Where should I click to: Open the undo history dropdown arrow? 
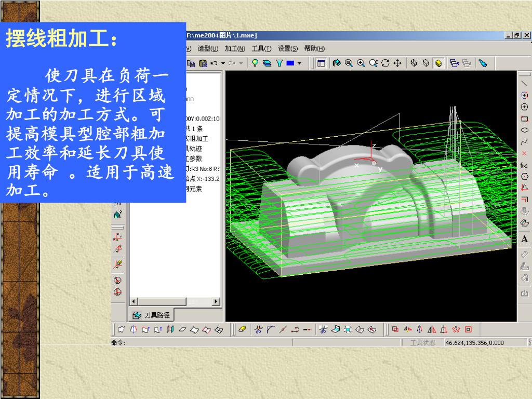click(x=223, y=63)
